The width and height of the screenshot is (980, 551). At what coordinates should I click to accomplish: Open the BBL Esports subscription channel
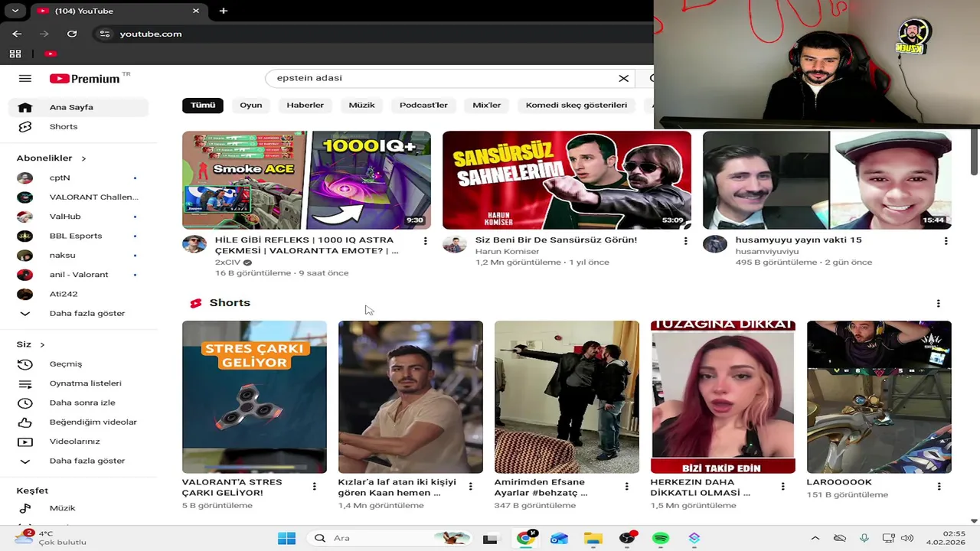78,236
